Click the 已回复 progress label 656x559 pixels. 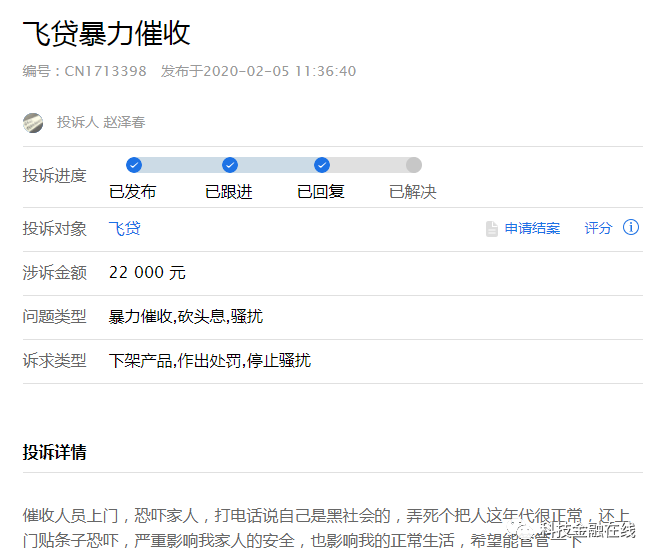coord(321,192)
